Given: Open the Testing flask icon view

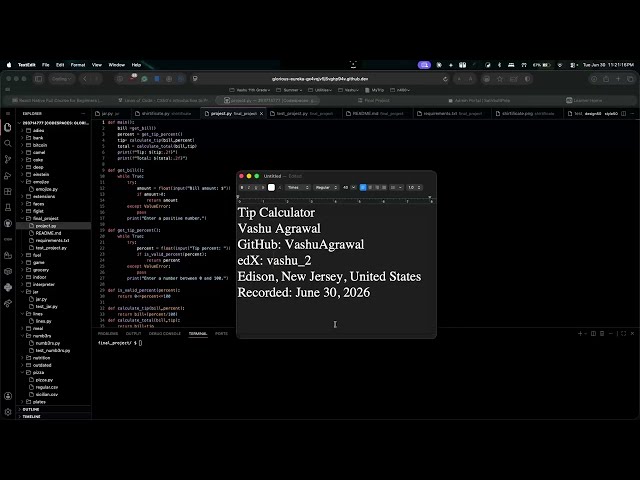Looking at the screenshot, I should (8, 207).
